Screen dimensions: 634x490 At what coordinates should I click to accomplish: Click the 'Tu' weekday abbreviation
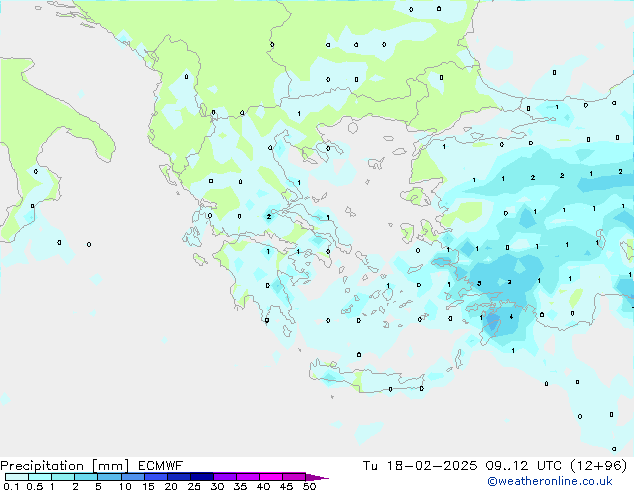click(x=370, y=466)
